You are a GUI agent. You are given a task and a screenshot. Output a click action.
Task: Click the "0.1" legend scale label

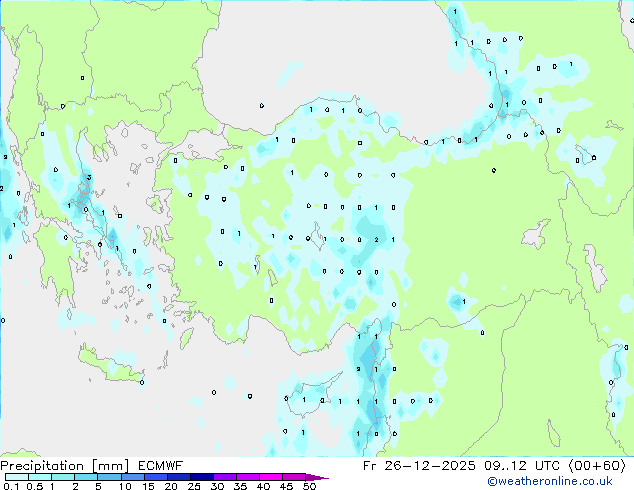click(11, 486)
